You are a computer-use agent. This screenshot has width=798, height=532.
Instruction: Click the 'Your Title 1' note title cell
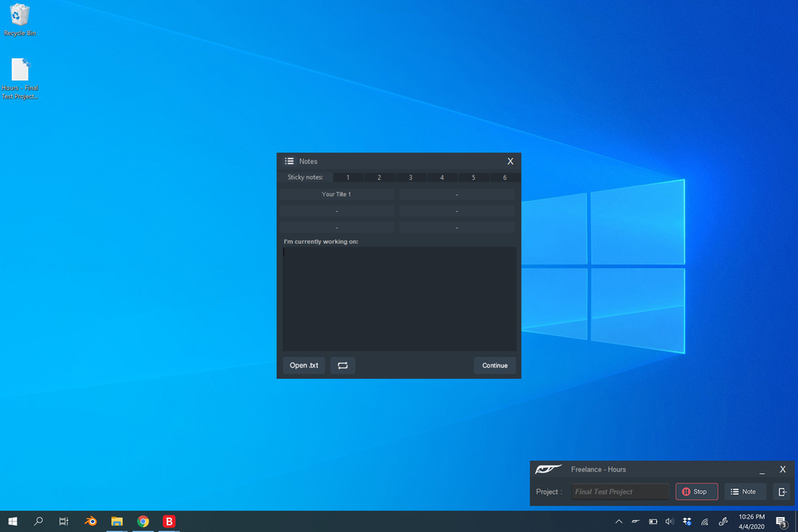tap(337, 194)
